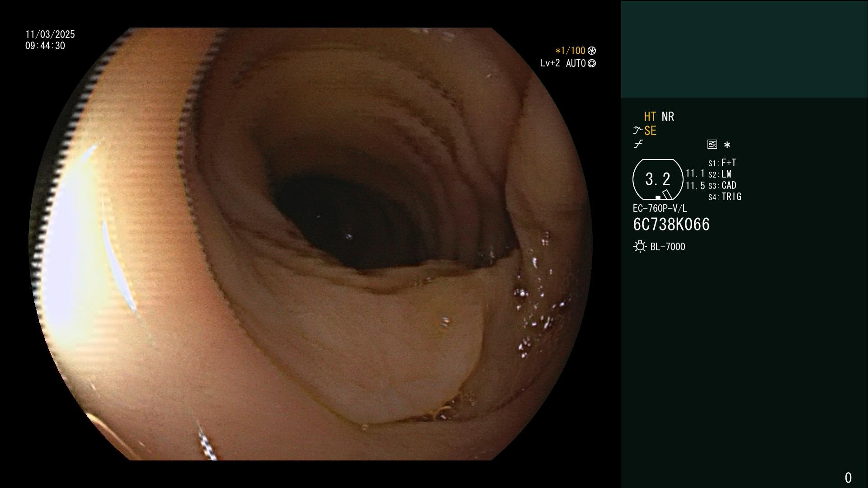The height and width of the screenshot is (488, 868).
Task: Click the shutter speed icon after 1/100
Action: 592,51
